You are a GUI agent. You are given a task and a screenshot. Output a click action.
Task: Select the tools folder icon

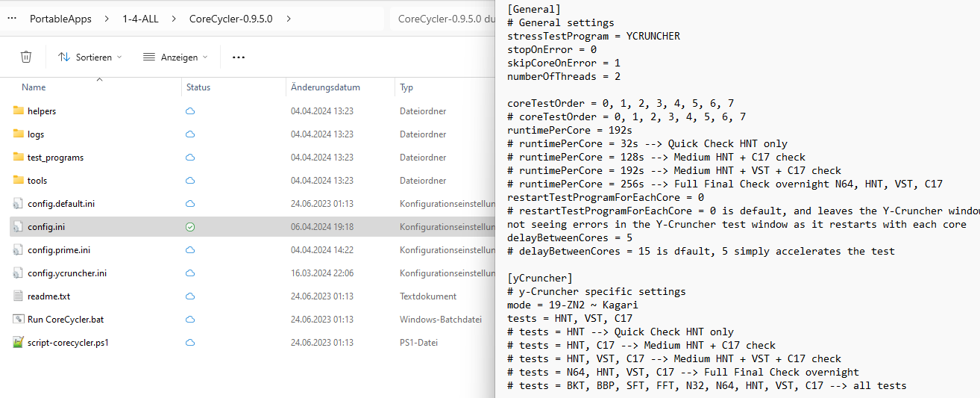(19, 180)
